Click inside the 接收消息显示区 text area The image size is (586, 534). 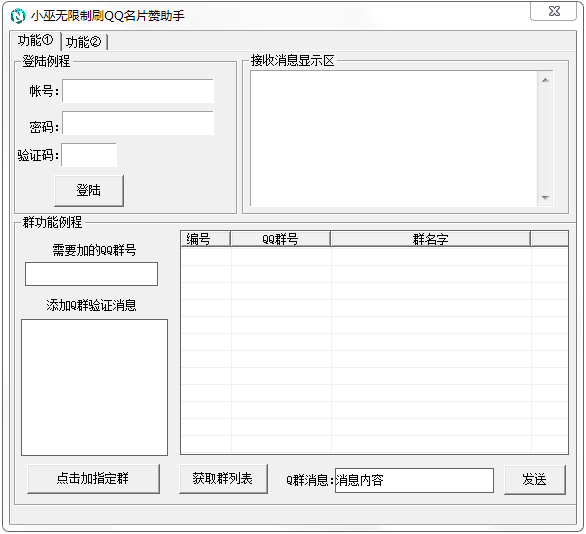pyautogui.click(x=394, y=138)
